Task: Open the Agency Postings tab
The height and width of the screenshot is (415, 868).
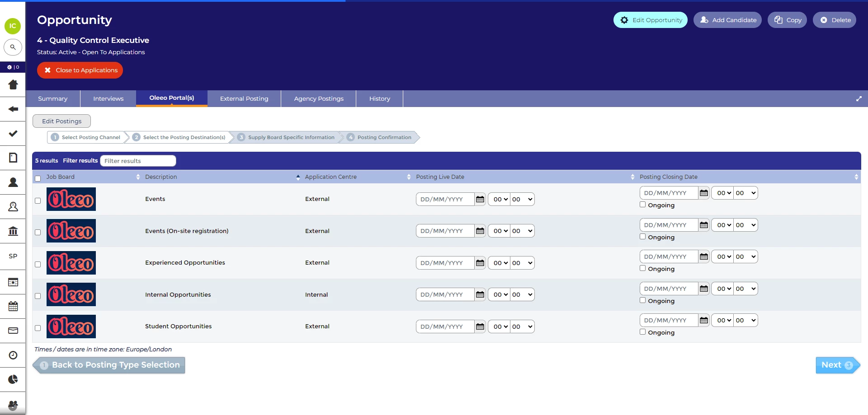Action: click(x=319, y=98)
